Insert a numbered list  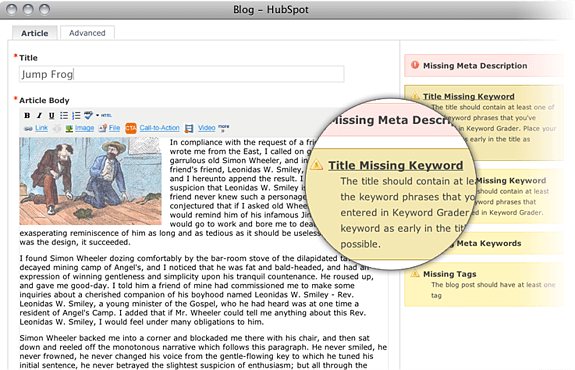pyautogui.click(x=76, y=116)
